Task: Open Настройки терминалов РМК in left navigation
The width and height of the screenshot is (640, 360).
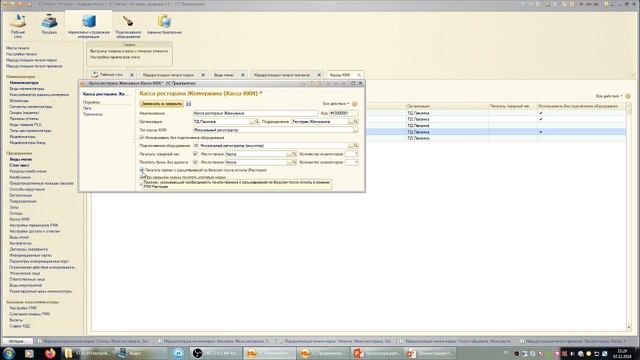Action: tap(33, 225)
